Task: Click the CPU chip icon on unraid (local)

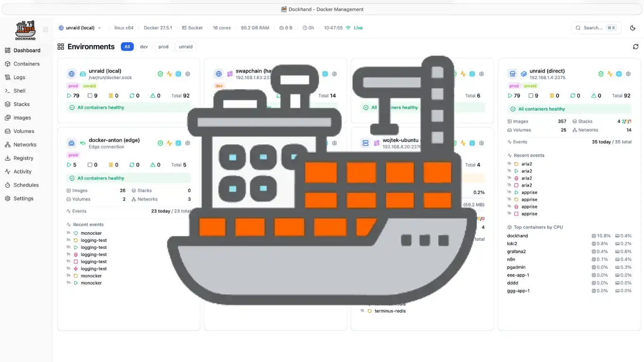Action: click(178, 74)
